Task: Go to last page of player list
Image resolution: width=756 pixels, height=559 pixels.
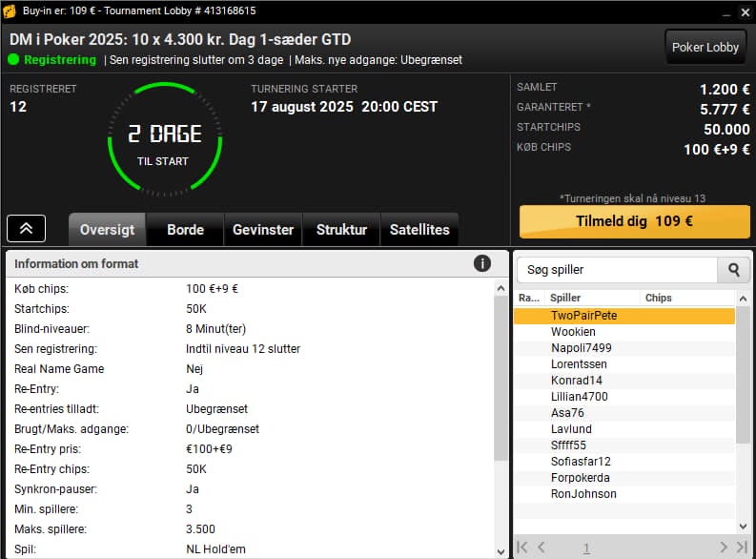Action: [x=742, y=547]
